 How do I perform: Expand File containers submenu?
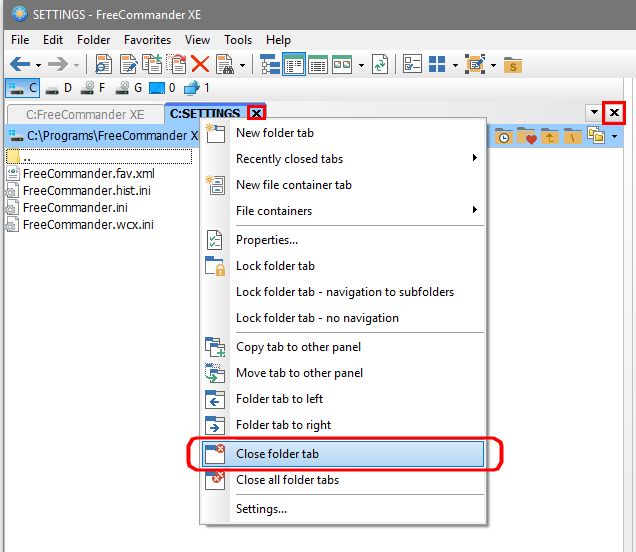(x=343, y=210)
